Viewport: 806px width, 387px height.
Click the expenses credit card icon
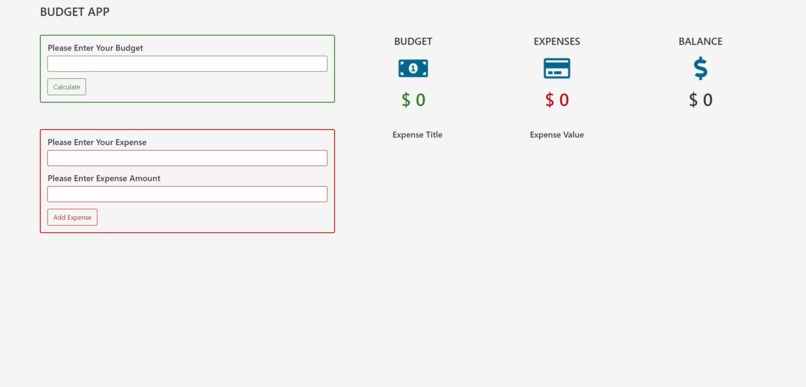(x=557, y=68)
